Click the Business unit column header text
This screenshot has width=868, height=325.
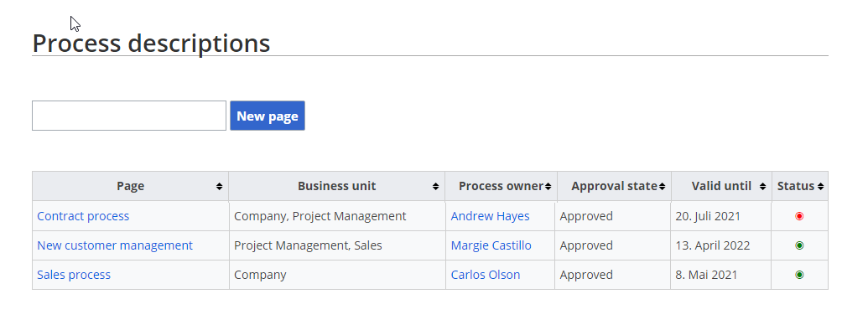[x=336, y=186]
